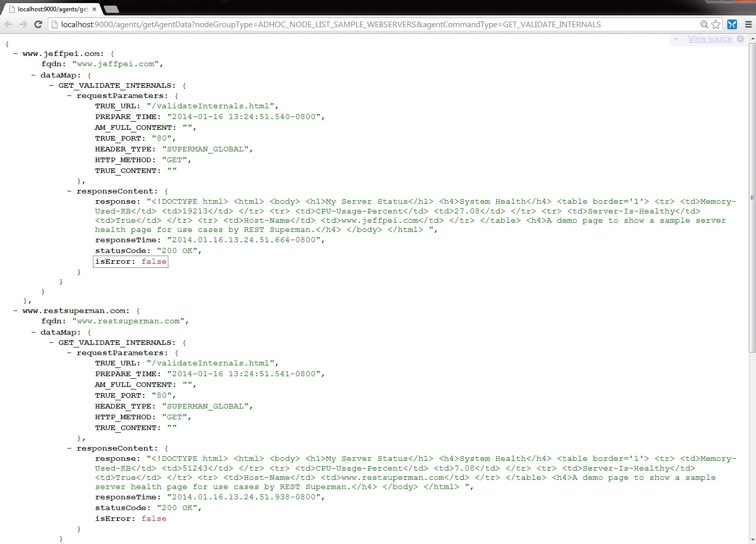756x544 pixels.
Task: Click second TRUE_CONTENT key label
Action: [128, 428]
